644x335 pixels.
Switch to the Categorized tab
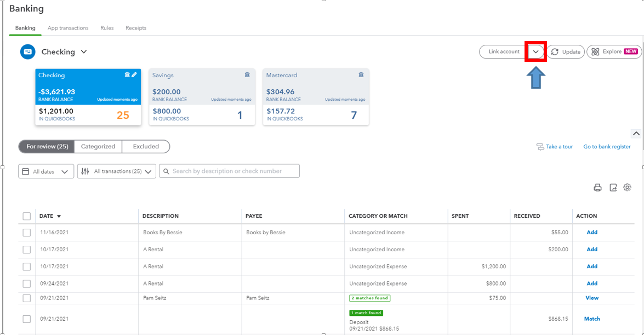pyautogui.click(x=98, y=146)
